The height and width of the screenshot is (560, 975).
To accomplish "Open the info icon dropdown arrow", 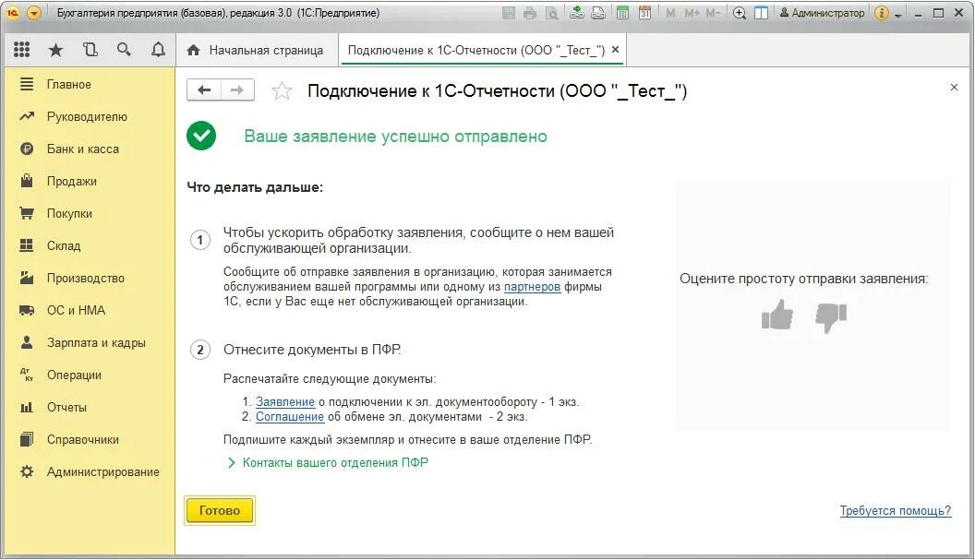I will pyautogui.click(x=897, y=13).
